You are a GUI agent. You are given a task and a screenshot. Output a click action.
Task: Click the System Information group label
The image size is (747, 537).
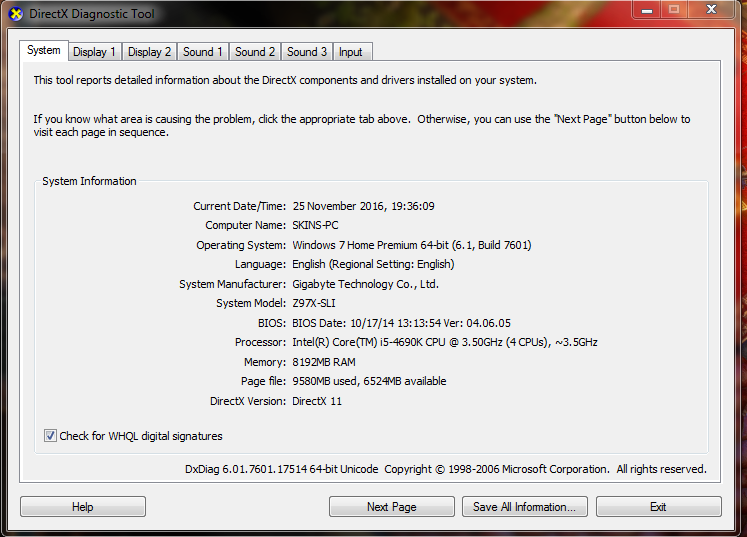pos(89,181)
